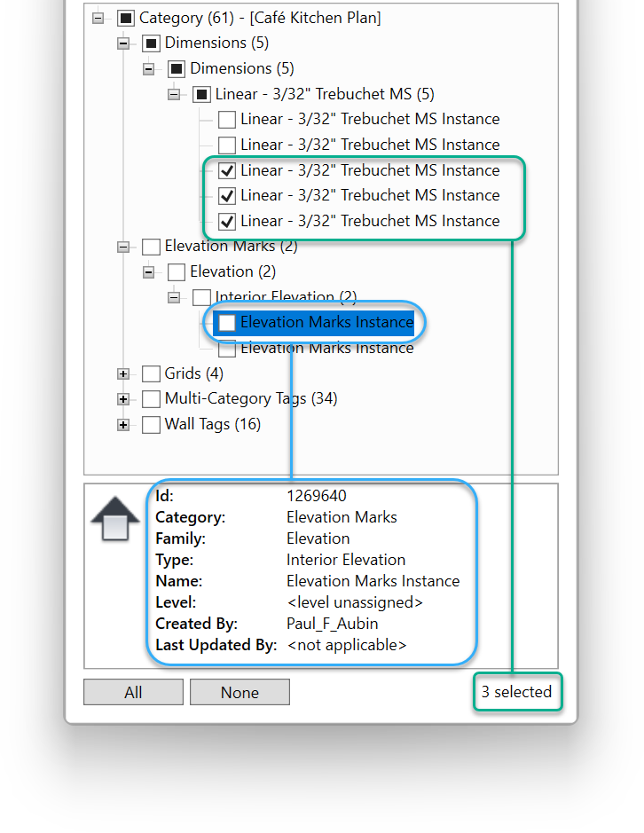
Task: Toggle the top-level Dimensions (5) checkbox
Action: (x=152, y=43)
